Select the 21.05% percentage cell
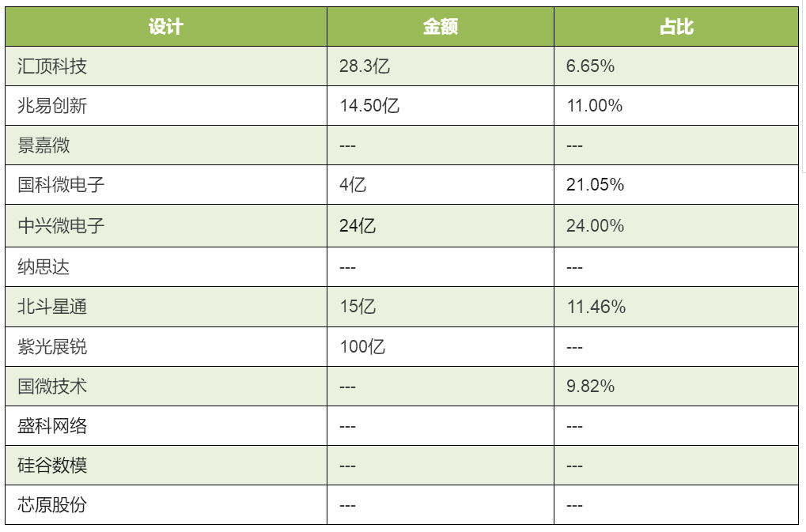The width and height of the screenshot is (806, 532). [676, 185]
